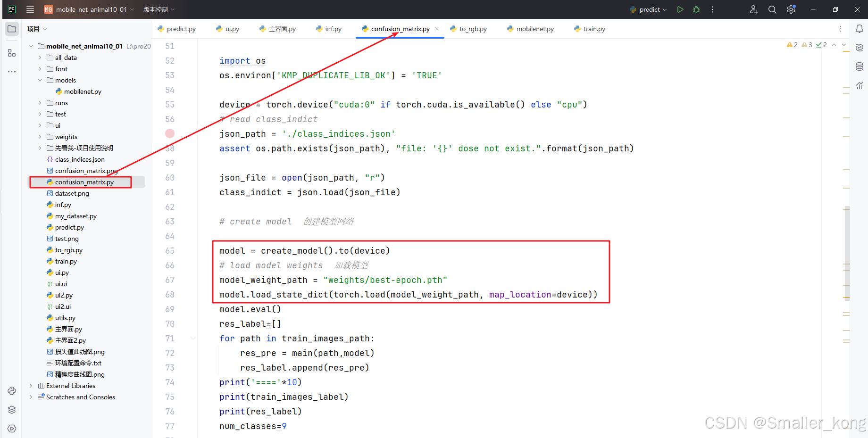The width and height of the screenshot is (868, 438).
Task: Switch to to_rgb.py tab
Action: click(468, 29)
